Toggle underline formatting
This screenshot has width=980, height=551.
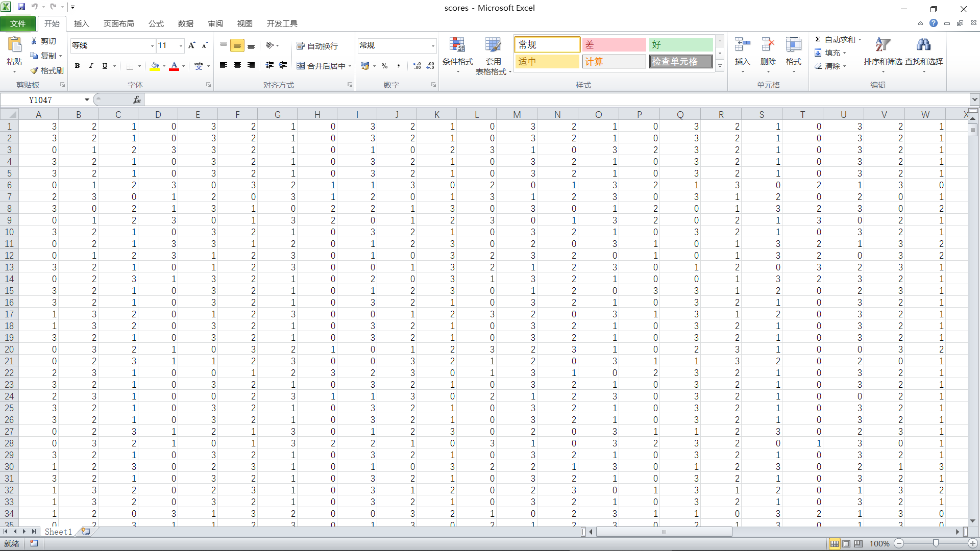pyautogui.click(x=105, y=66)
